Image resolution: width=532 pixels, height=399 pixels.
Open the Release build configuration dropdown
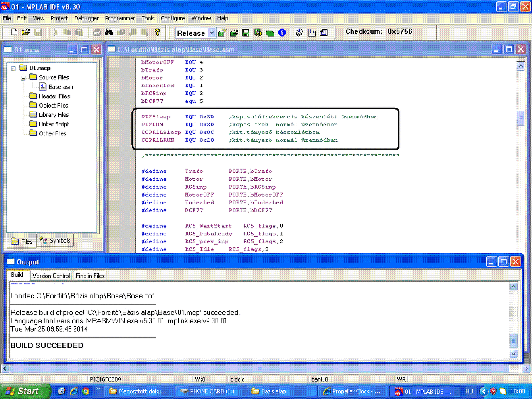[x=212, y=33]
